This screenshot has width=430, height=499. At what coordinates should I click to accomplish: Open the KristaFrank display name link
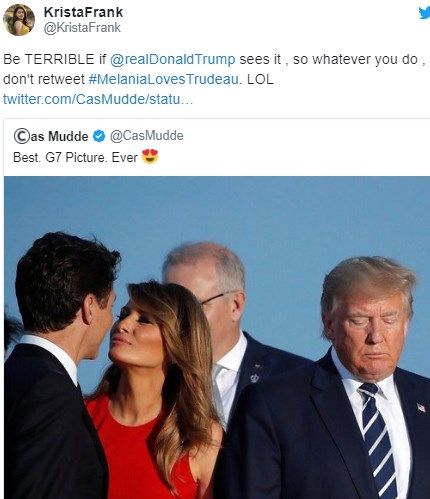click(83, 12)
